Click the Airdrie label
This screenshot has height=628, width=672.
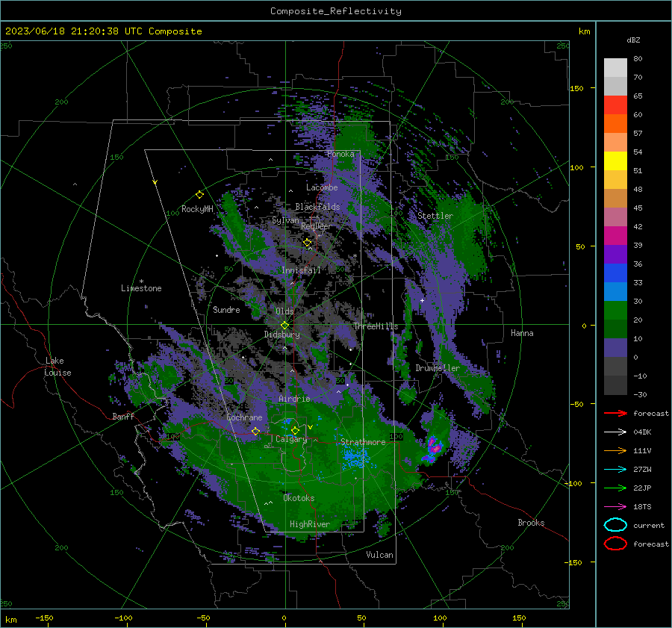pyautogui.click(x=294, y=399)
